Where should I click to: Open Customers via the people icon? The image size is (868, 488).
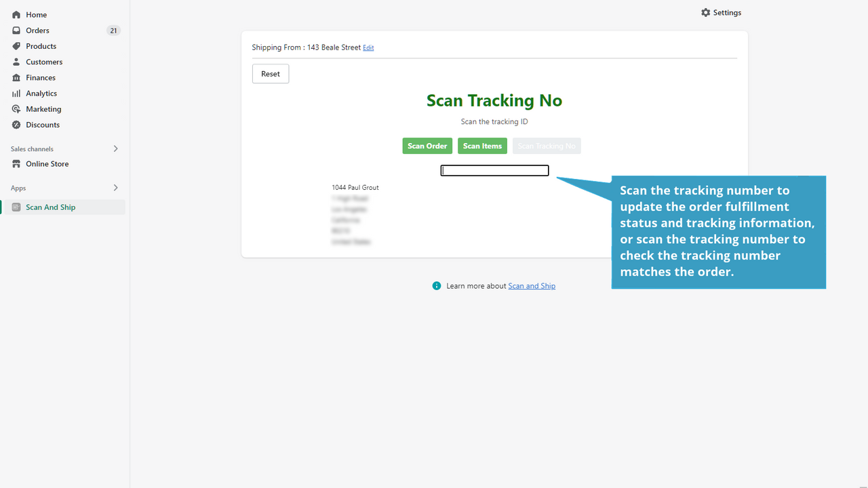16,62
